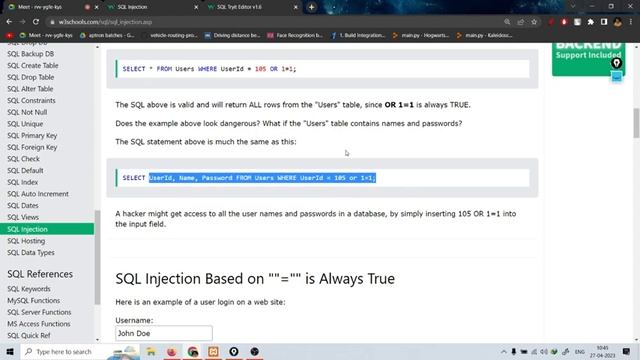Click the ENG language indicator
Image resolution: width=640 pixels, height=360 pixels.
point(580,352)
